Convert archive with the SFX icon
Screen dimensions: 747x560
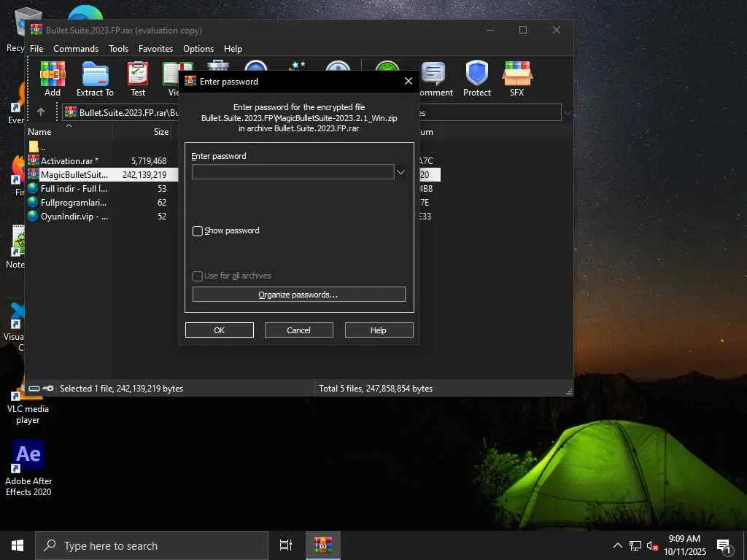click(517, 79)
